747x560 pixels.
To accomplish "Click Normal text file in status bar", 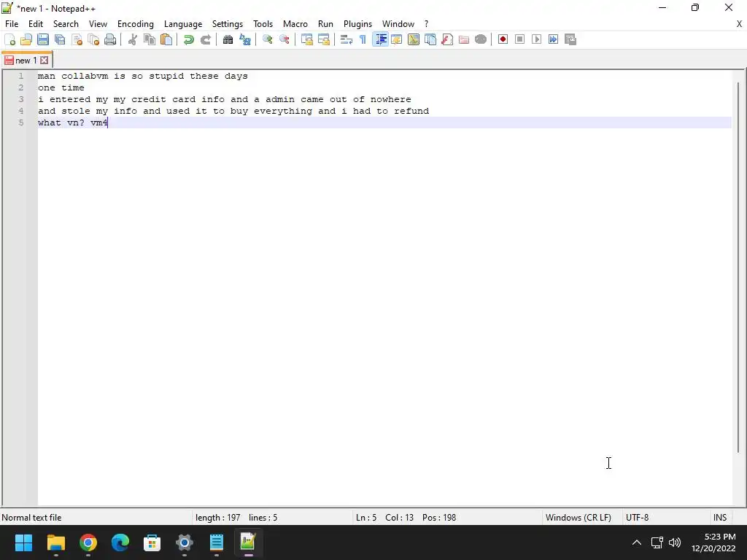I will pyautogui.click(x=31, y=518).
